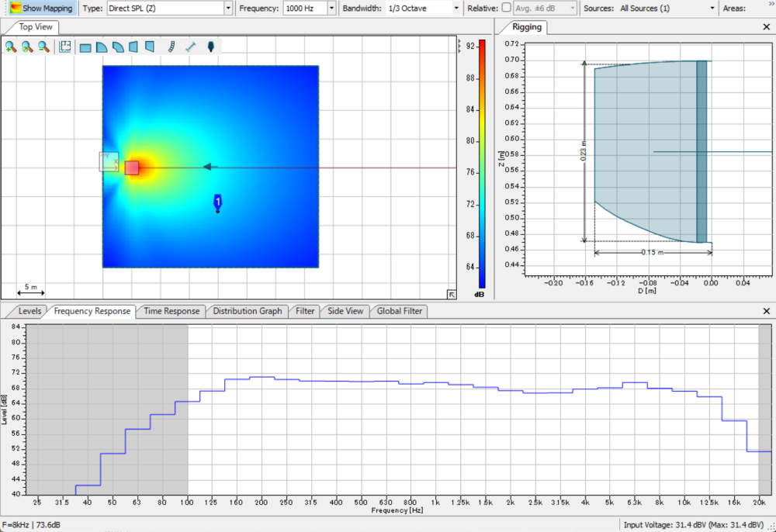Click the zoom in magnifier icon
The height and width of the screenshot is (532, 776).
(x=11, y=47)
